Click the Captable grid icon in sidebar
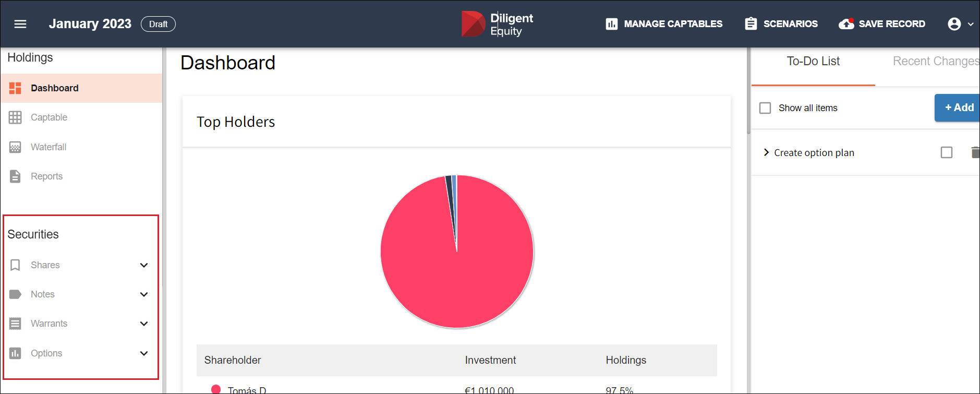 click(x=15, y=117)
